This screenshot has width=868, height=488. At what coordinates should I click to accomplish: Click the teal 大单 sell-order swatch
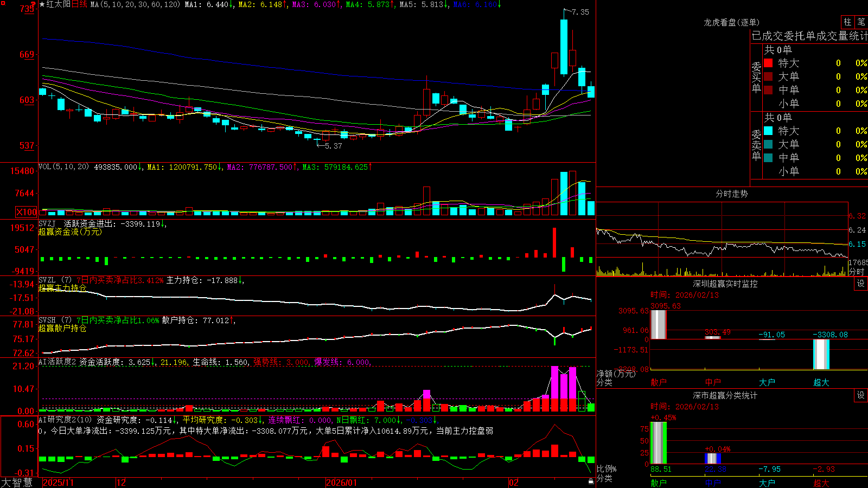point(768,144)
